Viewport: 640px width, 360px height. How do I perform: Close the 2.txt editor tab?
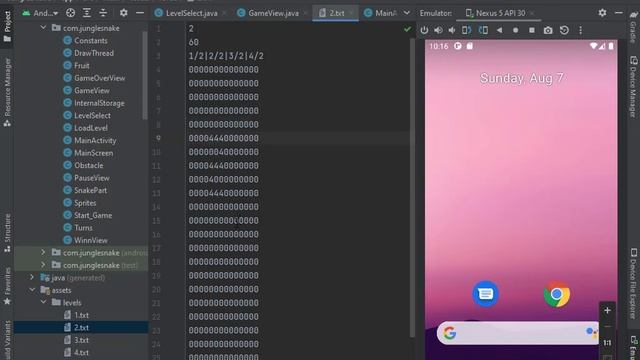coord(351,13)
